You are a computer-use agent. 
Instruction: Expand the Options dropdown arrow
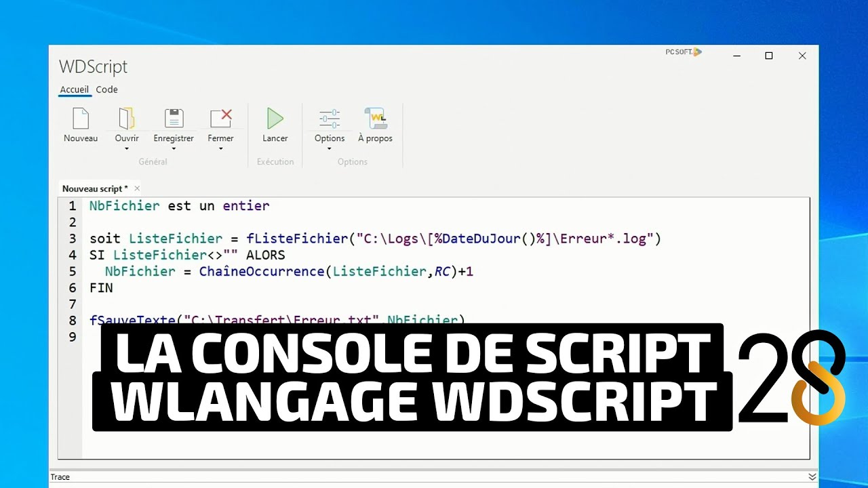(x=330, y=149)
